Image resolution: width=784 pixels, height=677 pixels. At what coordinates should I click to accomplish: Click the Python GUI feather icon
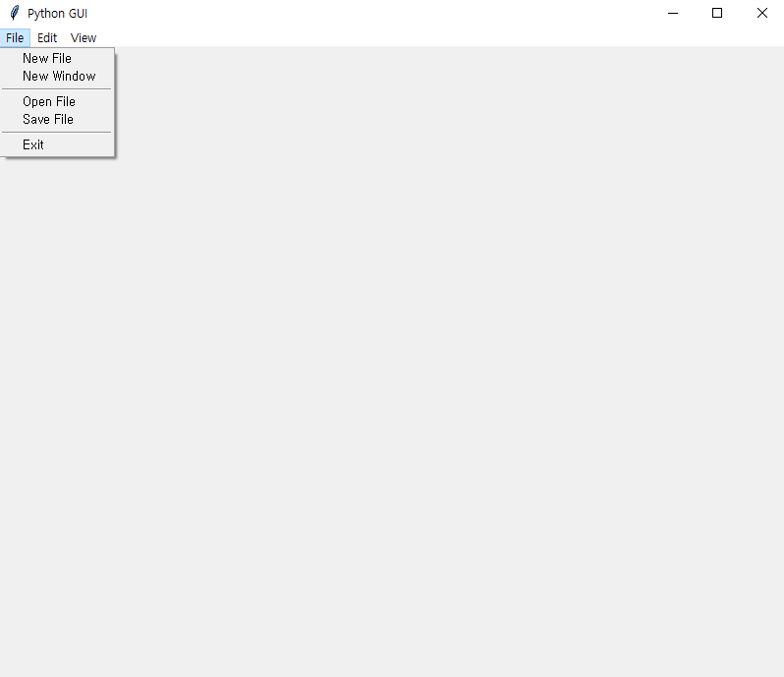click(15, 13)
